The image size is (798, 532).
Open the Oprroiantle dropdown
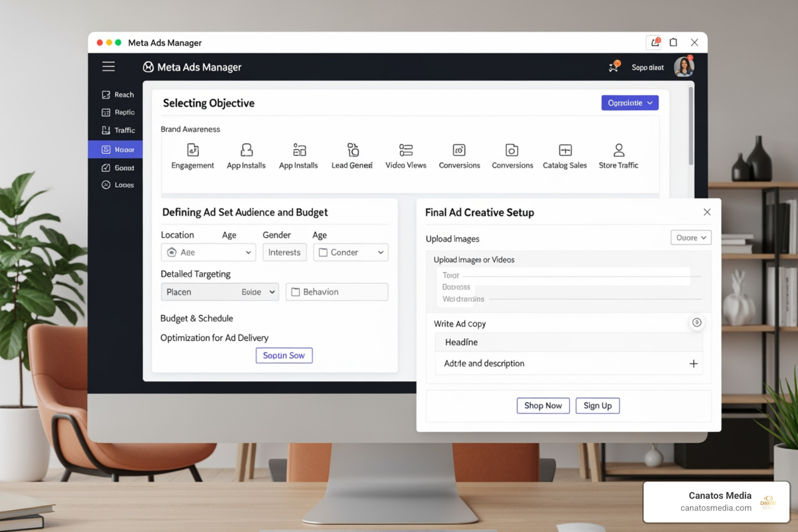[x=630, y=103]
